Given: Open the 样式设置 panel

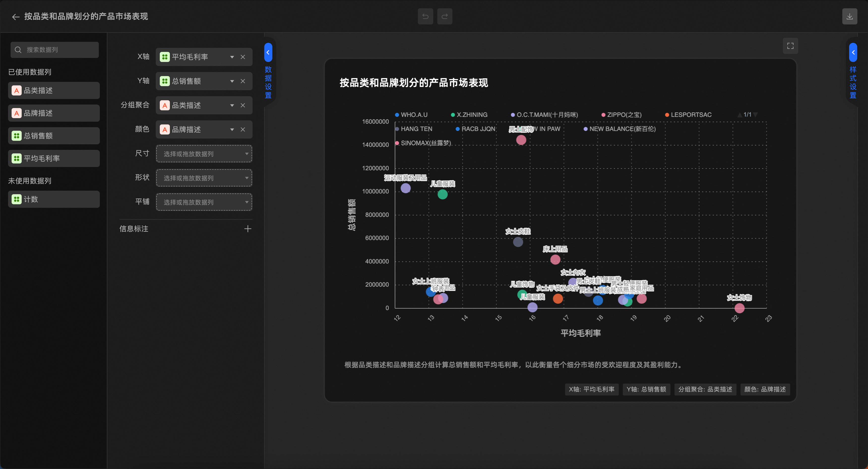Looking at the screenshot, I should point(853,52).
